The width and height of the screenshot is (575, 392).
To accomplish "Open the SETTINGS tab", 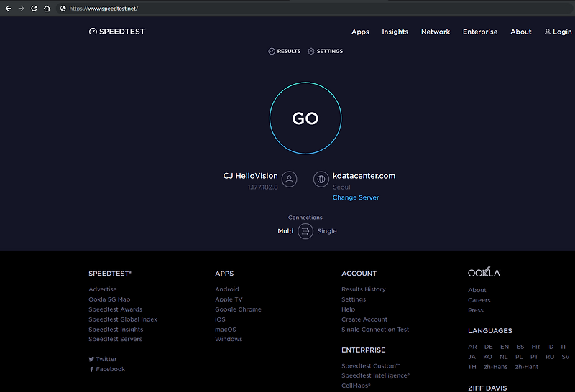I will pyautogui.click(x=326, y=51).
